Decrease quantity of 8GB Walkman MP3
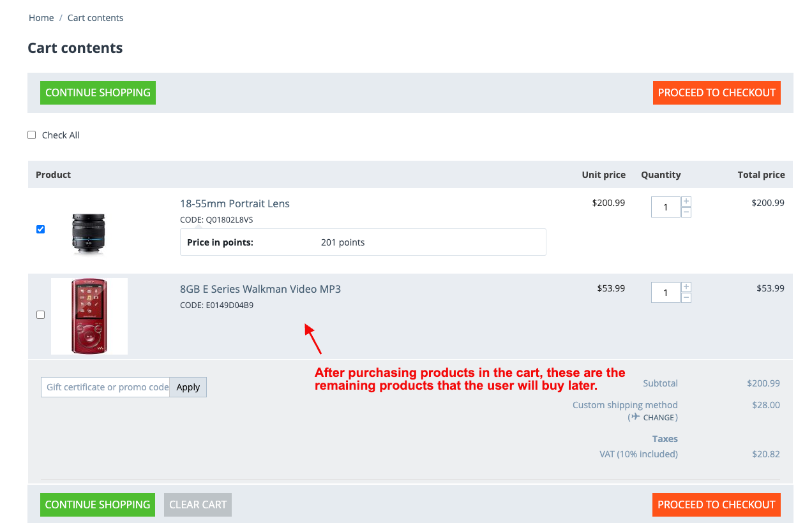 click(686, 298)
